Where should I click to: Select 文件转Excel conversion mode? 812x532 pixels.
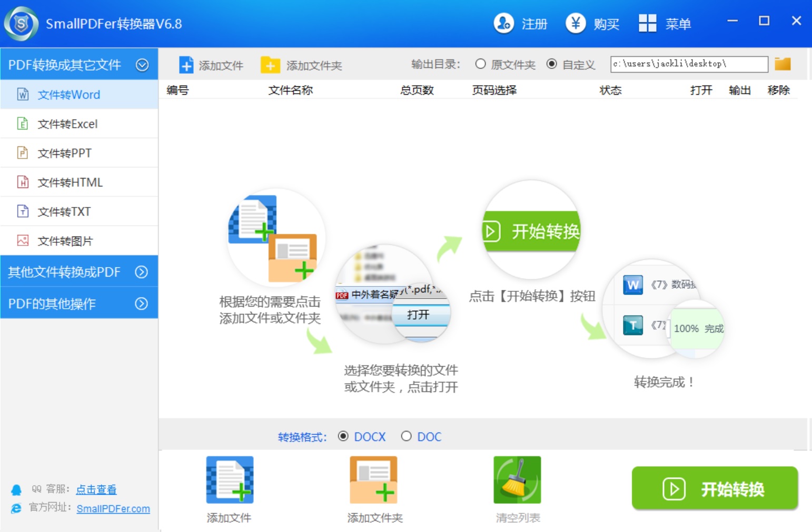[79, 124]
